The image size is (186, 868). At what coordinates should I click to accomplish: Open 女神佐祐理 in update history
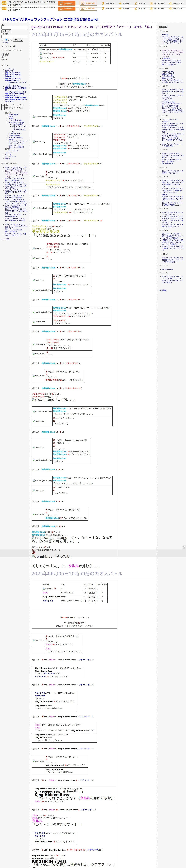click(x=166, y=58)
